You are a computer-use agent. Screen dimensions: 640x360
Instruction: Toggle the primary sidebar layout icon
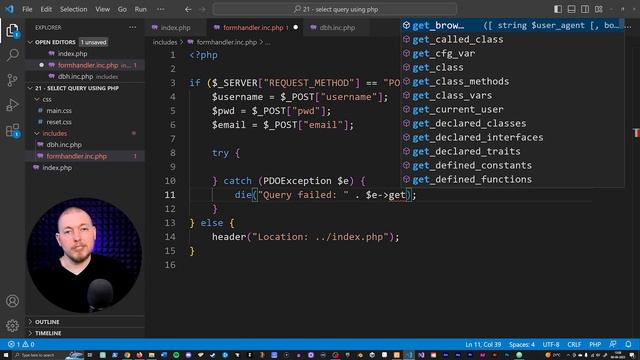558,9
